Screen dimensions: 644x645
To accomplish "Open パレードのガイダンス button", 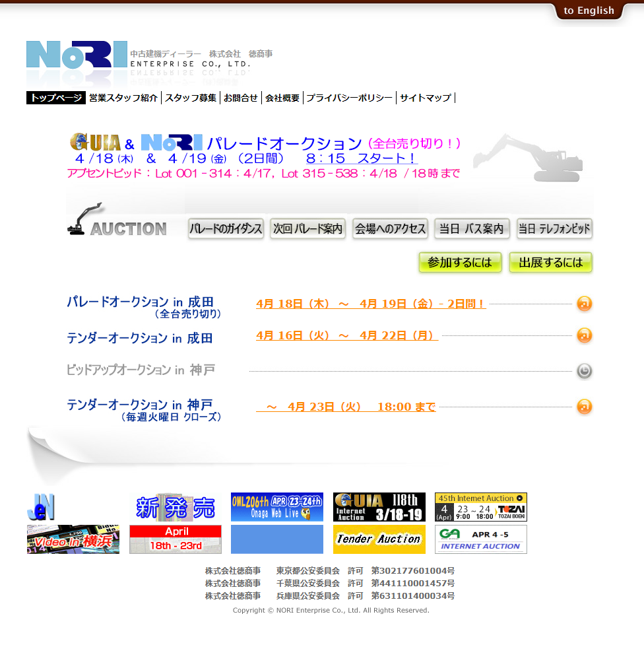I will pyautogui.click(x=226, y=228).
